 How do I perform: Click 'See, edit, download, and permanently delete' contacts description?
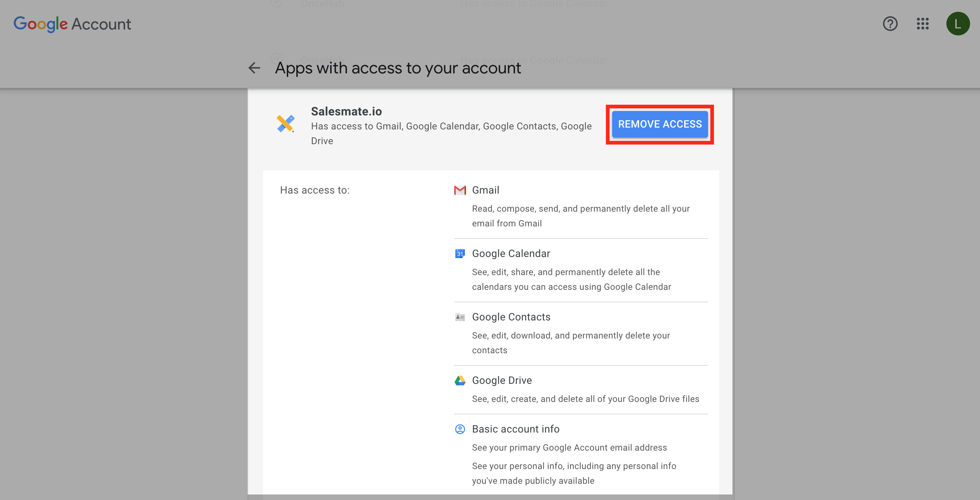571,343
